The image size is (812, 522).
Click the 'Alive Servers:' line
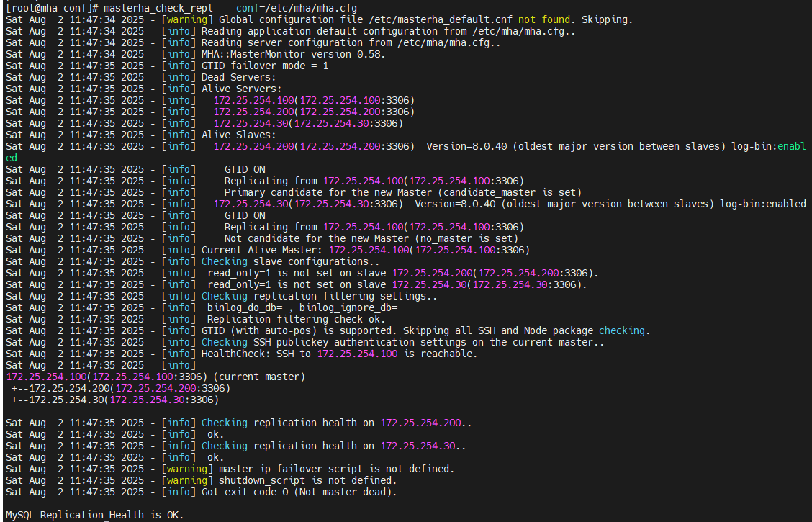(241, 89)
